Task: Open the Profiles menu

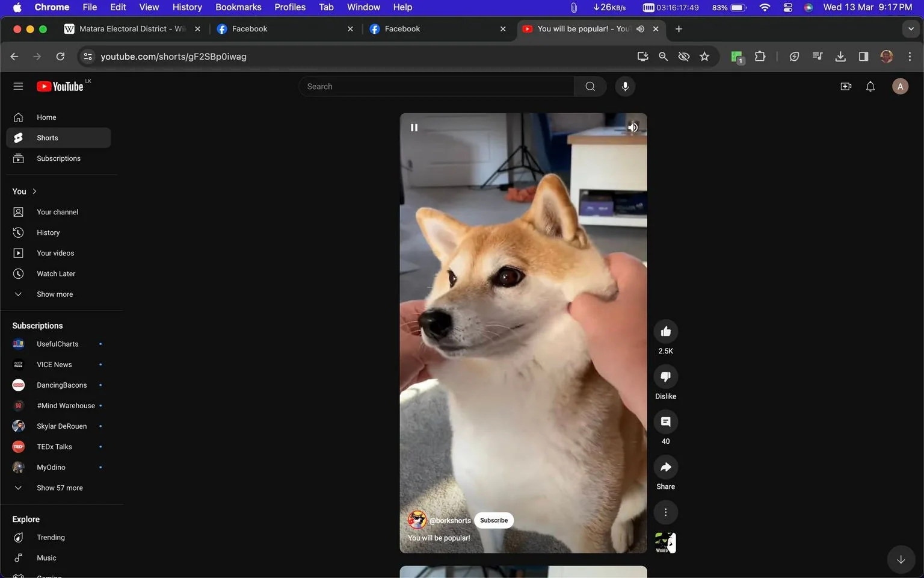Action: point(290,7)
